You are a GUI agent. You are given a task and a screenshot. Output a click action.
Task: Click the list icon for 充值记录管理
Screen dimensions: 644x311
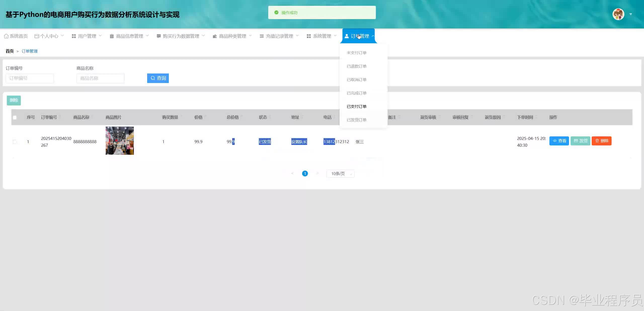pos(262,36)
